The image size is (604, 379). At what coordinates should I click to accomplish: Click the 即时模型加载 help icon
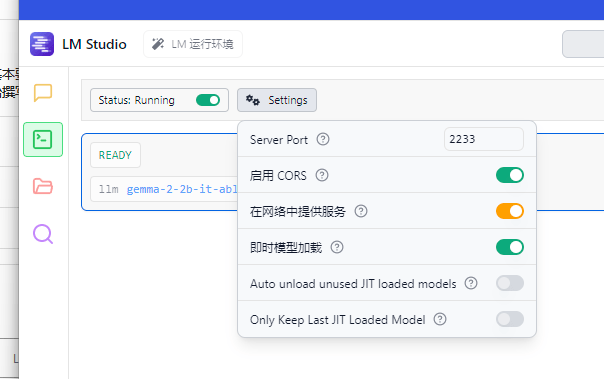(x=337, y=247)
